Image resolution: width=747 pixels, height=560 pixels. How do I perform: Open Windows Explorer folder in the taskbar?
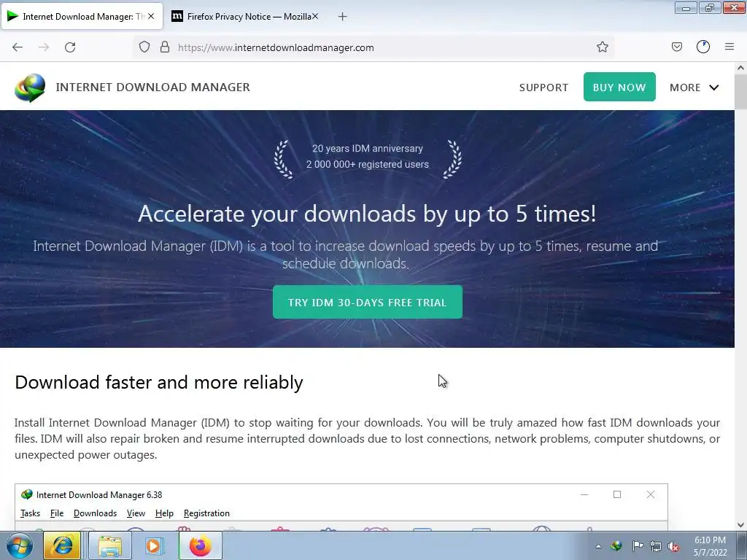[110, 545]
